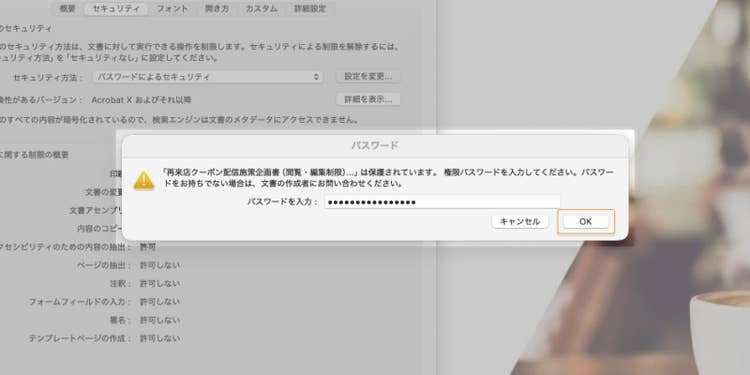This screenshot has height=375, width=750.
Task: Open the カスタム tab
Action: click(x=261, y=9)
